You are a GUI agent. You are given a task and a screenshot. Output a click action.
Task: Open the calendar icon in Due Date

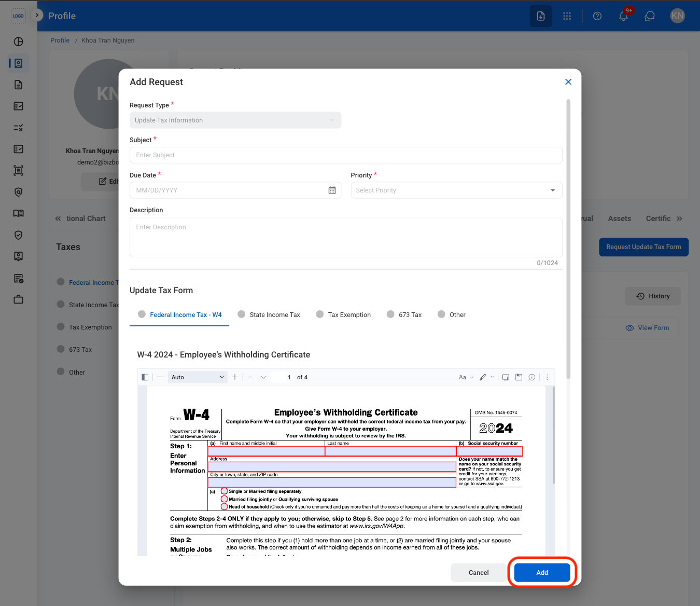point(332,190)
